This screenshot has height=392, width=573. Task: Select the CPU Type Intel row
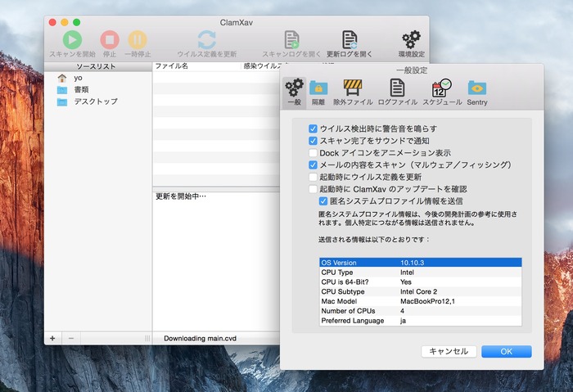point(420,273)
